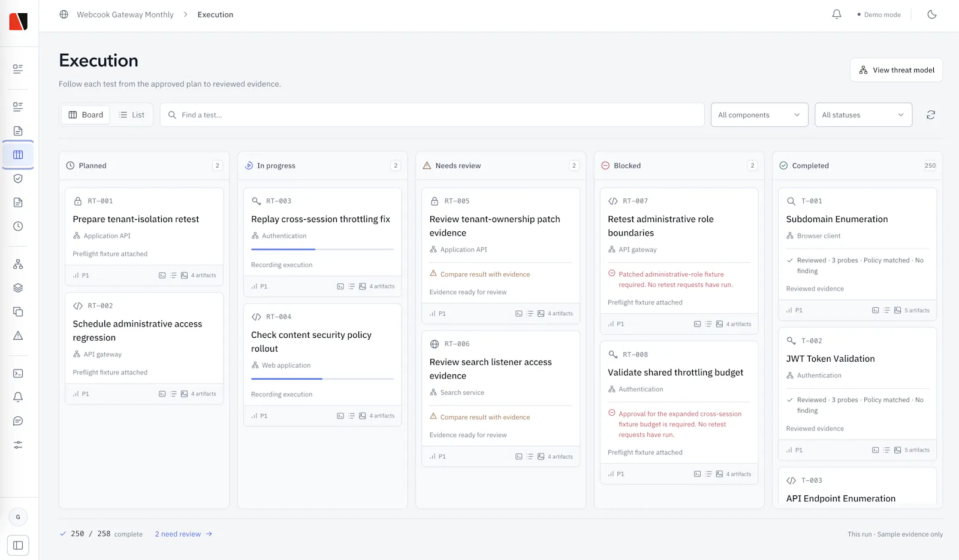
Task: Click the Needs review column header
Action: [500, 166]
